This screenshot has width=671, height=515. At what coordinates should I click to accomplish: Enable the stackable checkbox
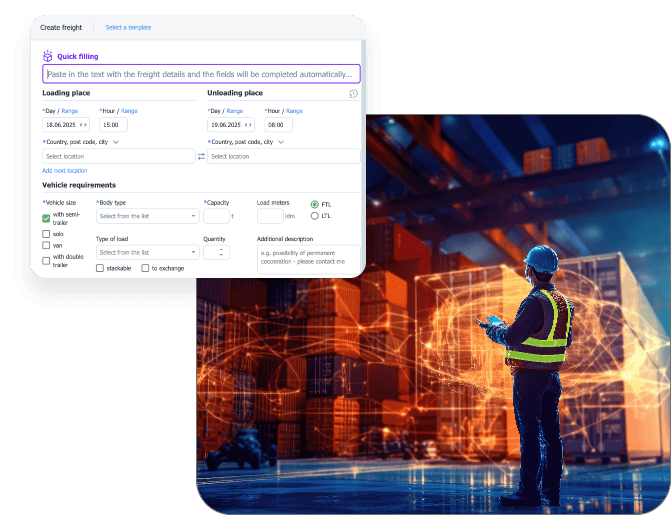click(x=100, y=268)
